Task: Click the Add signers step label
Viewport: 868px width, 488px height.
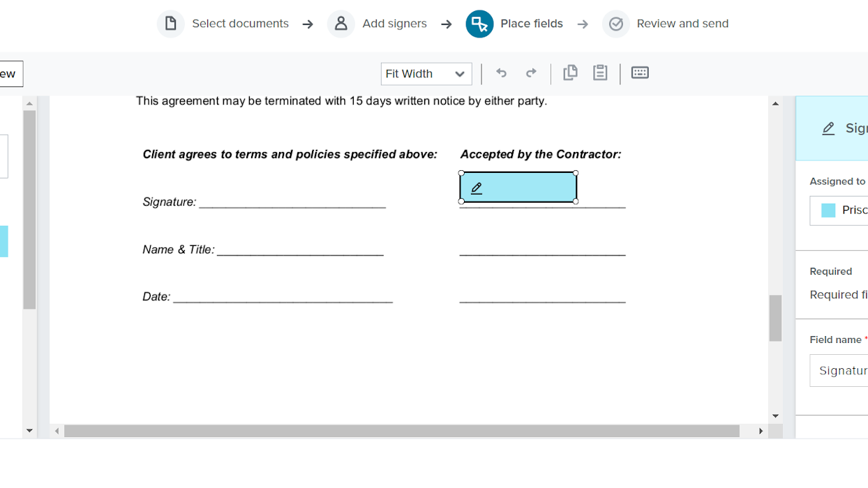Action: tap(394, 24)
